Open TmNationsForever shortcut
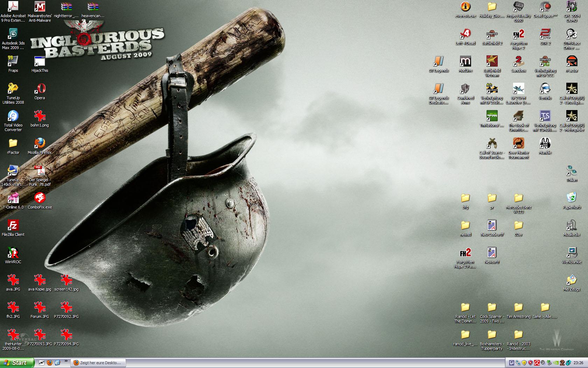This screenshot has height=368, width=588. click(492, 119)
